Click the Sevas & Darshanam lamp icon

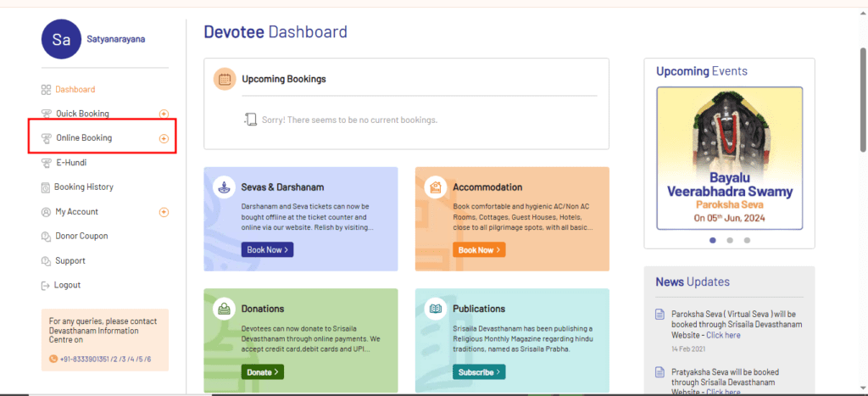coord(224,187)
